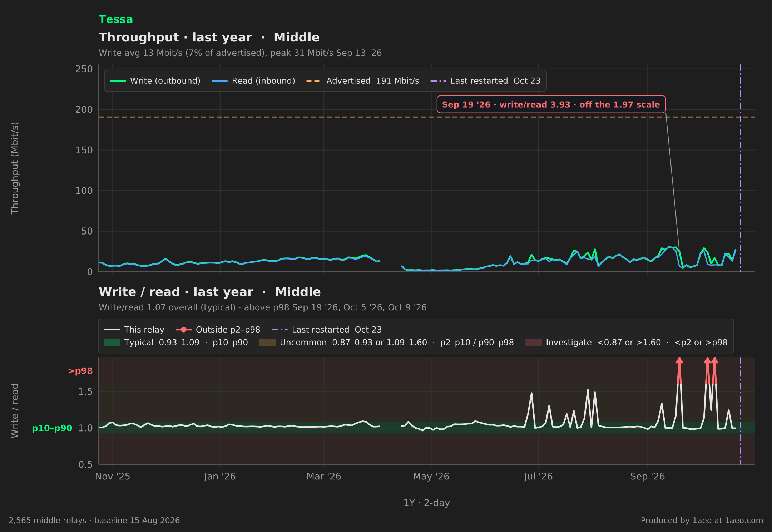Select the Outside p2–p98 legend entry
Screen dimensions: 772x532
coord(218,330)
